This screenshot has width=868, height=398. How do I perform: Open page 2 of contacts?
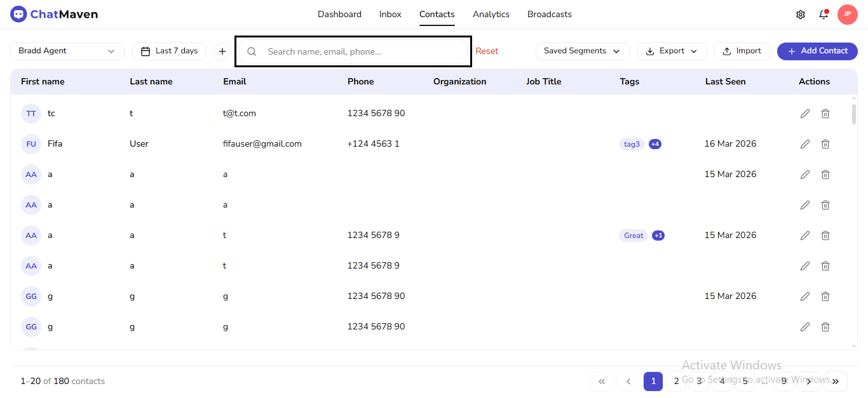tap(675, 381)
